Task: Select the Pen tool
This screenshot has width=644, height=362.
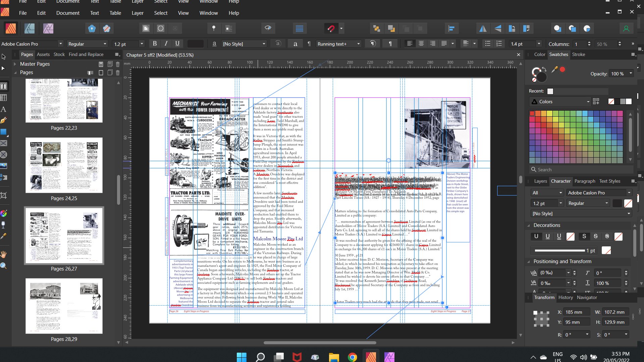Action: (4, 120)
